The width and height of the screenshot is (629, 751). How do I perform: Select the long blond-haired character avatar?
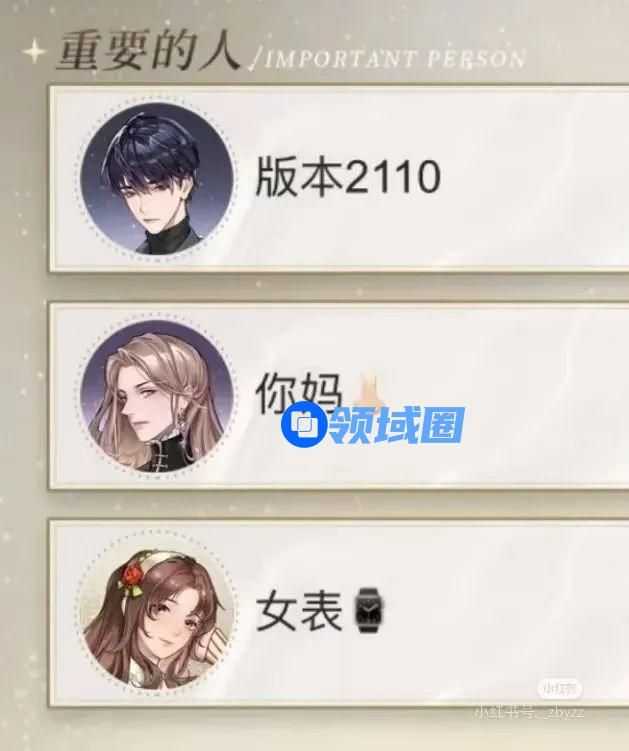(x=157, y=397)
